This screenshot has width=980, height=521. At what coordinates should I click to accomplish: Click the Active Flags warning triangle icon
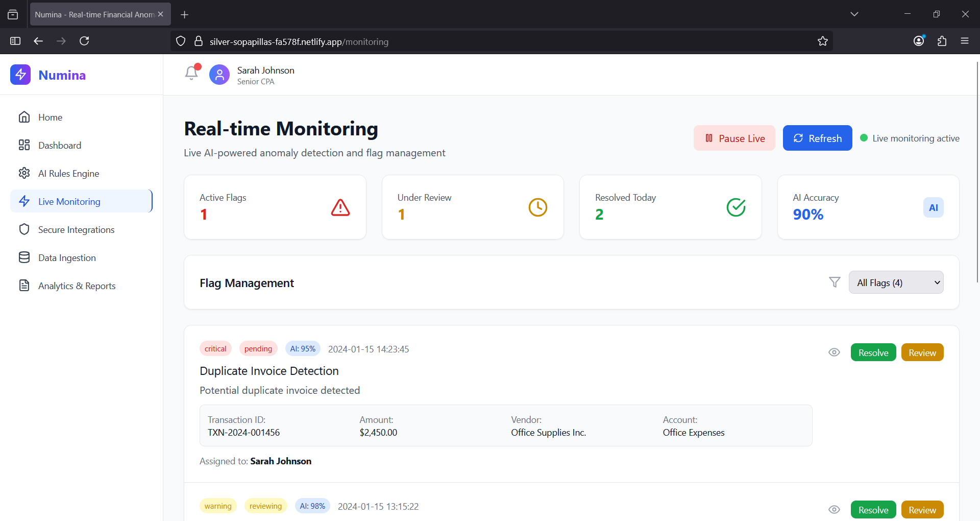point(340,207)
